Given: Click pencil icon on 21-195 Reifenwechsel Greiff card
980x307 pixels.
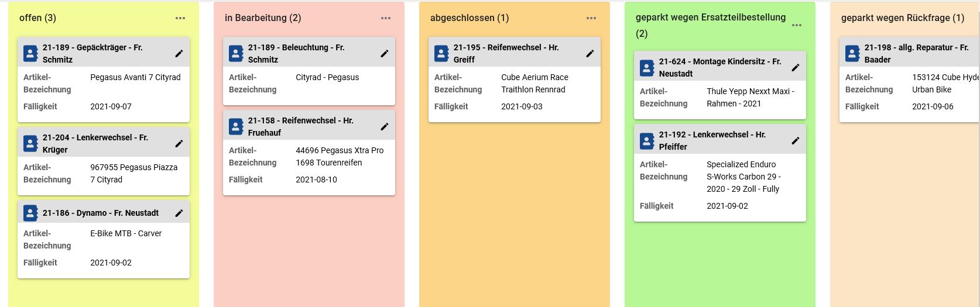Looking at the screenshot, I should (x=590, y=54).
